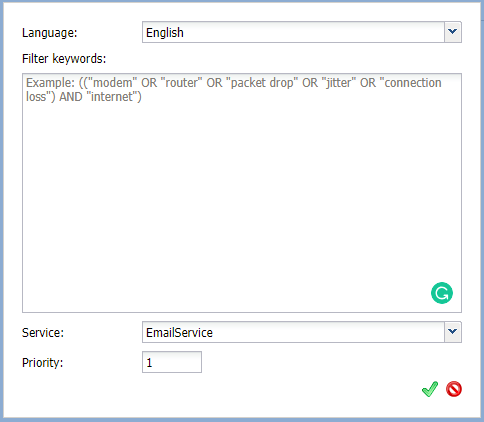Click the English value text
Screen dimensions: 484x422
tap(165, 33)
